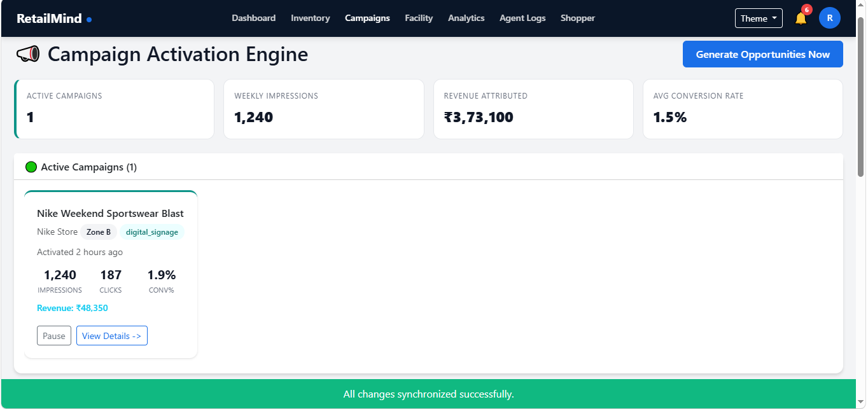The image size is (868, 409).
Task: Click the Revenue Attributed stat card
Action: 533,109
